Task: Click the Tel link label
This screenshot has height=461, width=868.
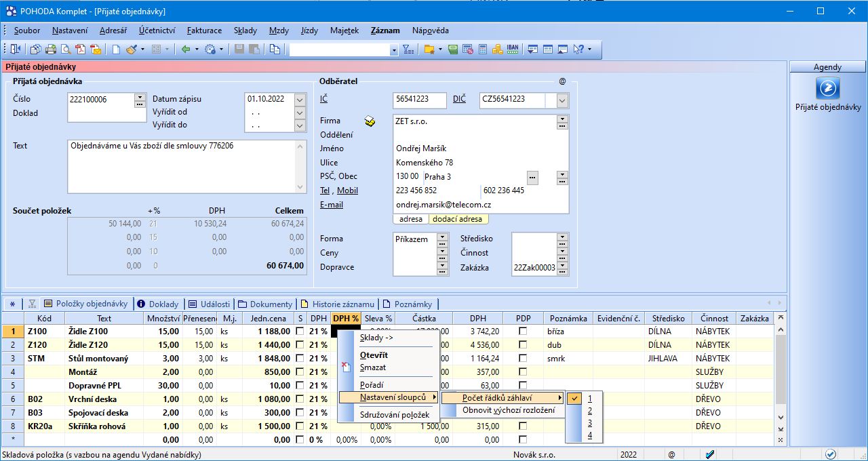Action: pos(325,191)
